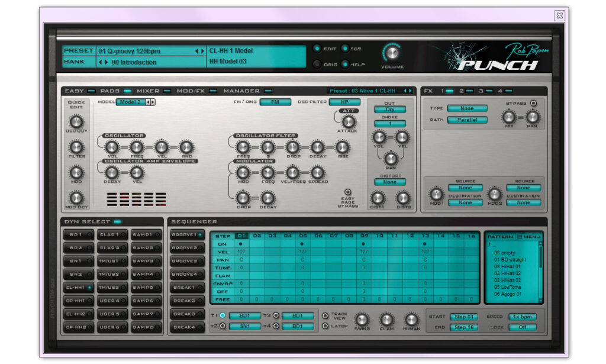This screenshot has width=606, height=364.
Task: Click previous bank arrow
Action: click(x=101, y=62)
